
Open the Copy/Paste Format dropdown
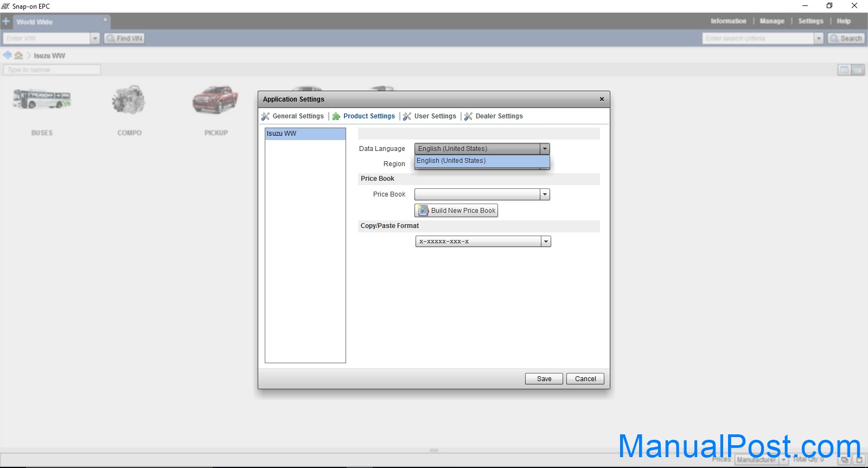click(x=546, y=242)
